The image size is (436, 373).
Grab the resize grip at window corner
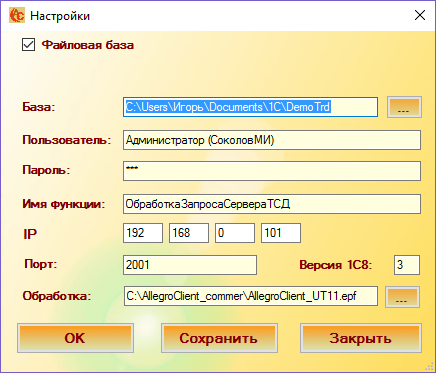pos(429,366)
